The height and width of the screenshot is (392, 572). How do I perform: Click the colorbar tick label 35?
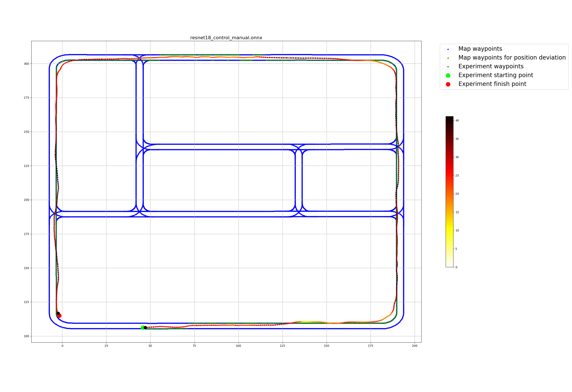(457, 139)
